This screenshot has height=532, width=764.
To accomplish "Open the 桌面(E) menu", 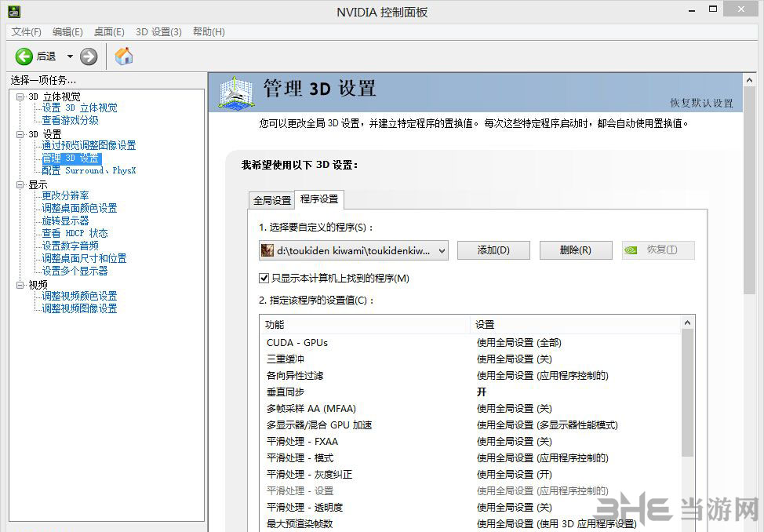I will 109,31.
